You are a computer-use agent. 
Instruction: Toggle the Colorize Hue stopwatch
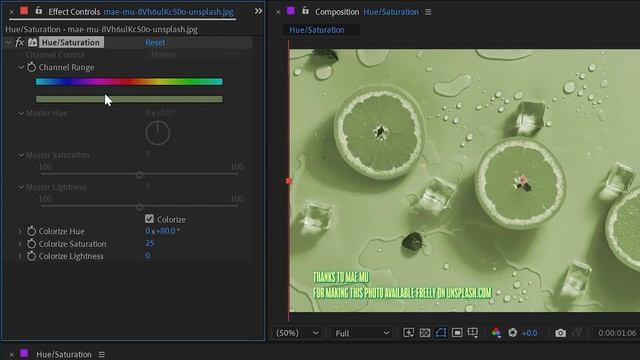point(31,231)
